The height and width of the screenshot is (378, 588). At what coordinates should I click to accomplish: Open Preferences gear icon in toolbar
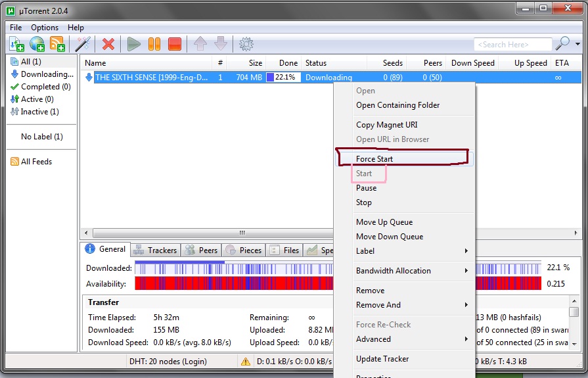pyautogui.click(x=246, y=44)
